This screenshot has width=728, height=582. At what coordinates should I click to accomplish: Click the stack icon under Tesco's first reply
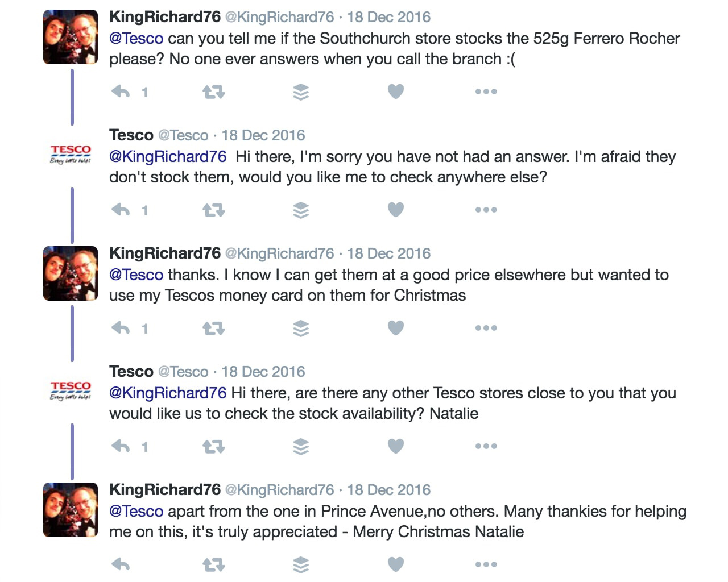point(301,210)
